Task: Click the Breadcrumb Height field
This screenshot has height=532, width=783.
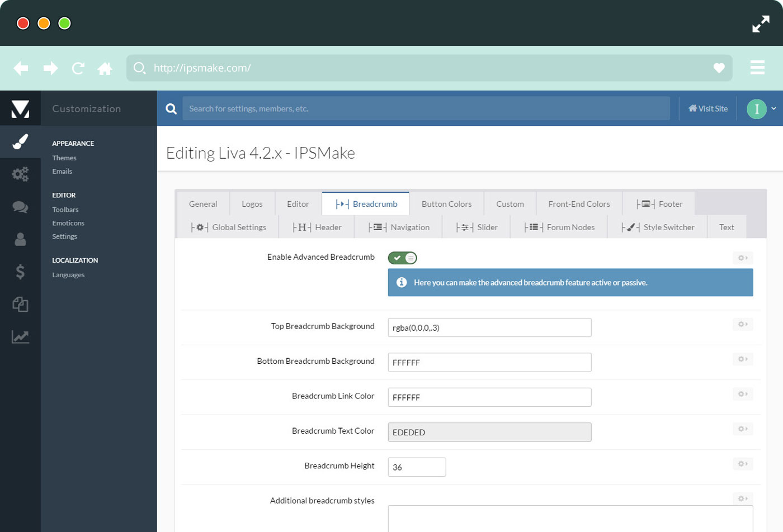Action: click(x=417, y=467)
